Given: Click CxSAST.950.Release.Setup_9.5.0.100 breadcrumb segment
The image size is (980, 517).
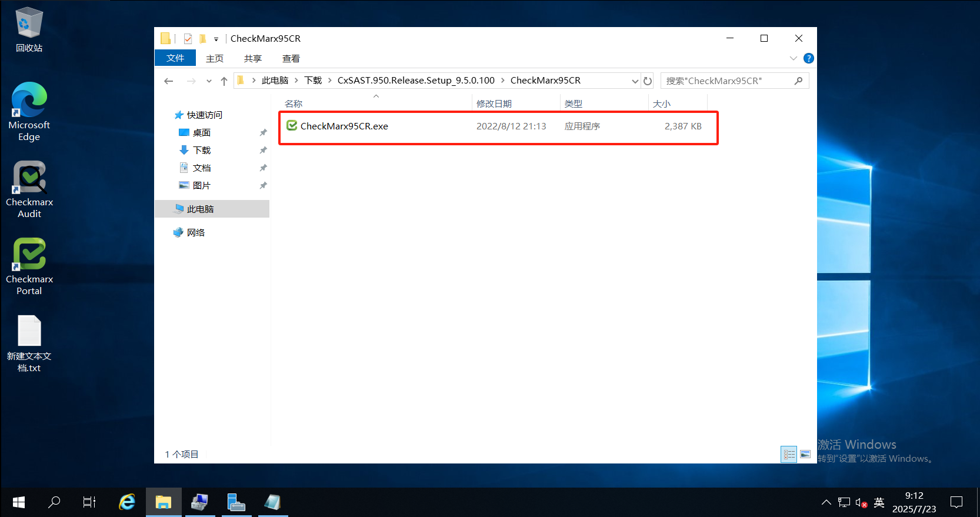Looking at the screenshot, I should pos(416,81).
